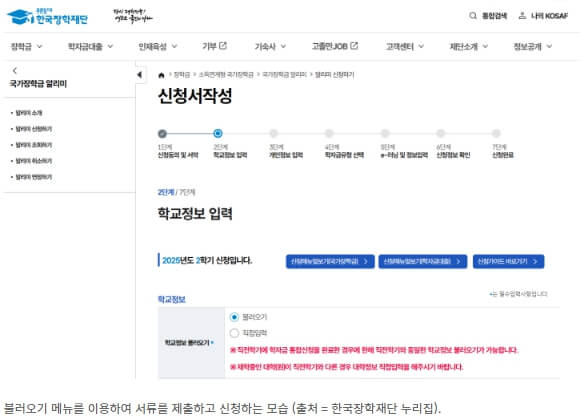Click step 1 신청동의 및 서약 marker
581x418 pixels.
click(162, 133)
